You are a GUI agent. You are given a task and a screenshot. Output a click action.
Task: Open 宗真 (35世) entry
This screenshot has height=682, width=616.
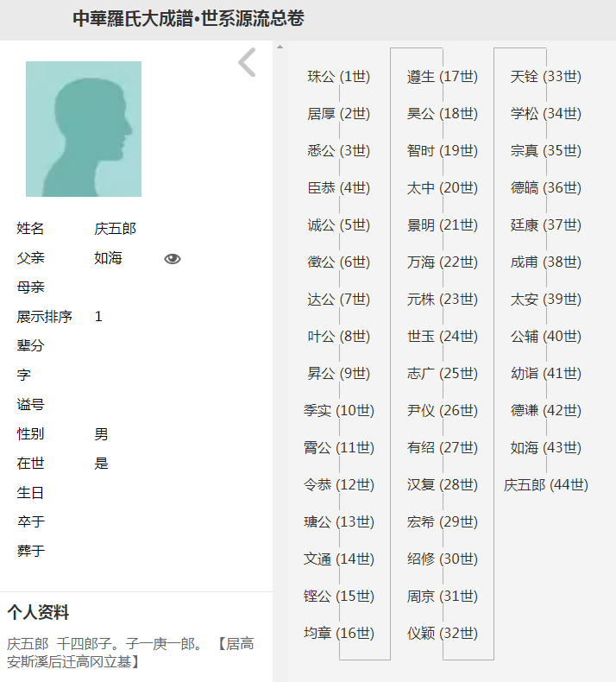(545, 150)
